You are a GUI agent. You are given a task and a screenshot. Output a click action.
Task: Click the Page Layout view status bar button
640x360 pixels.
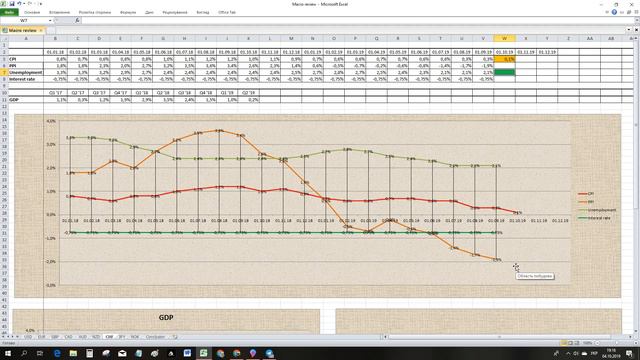coord(570,343)
